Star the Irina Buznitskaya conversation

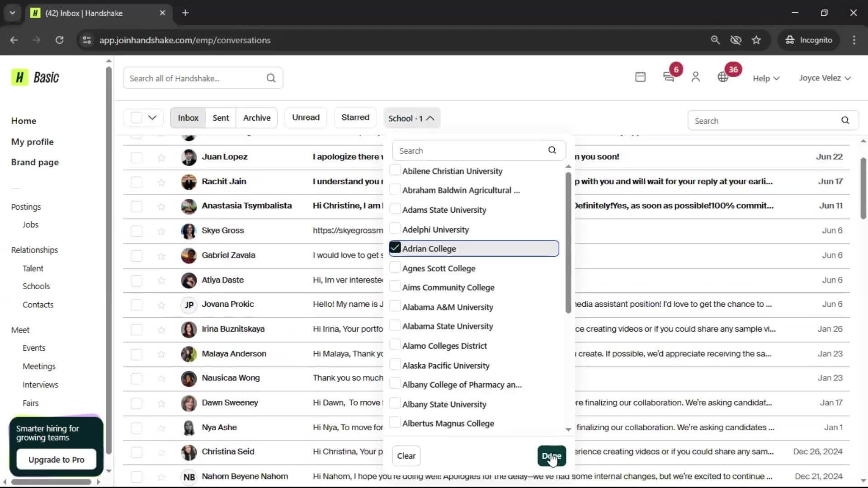tap(161, 330)
